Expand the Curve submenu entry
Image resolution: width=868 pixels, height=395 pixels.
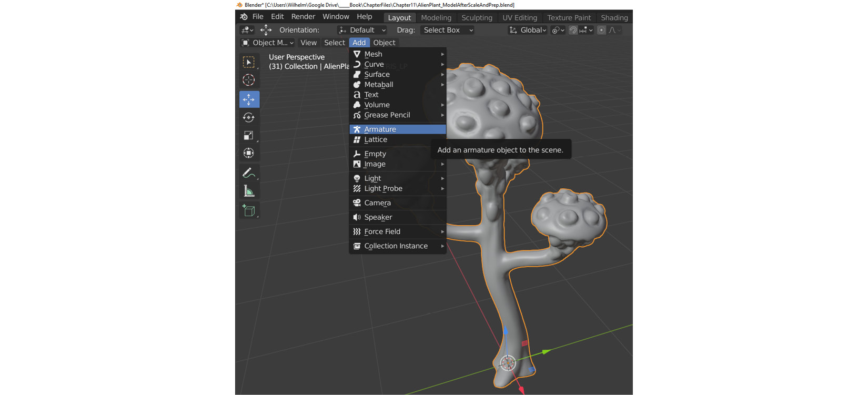[x=398, y=64]
